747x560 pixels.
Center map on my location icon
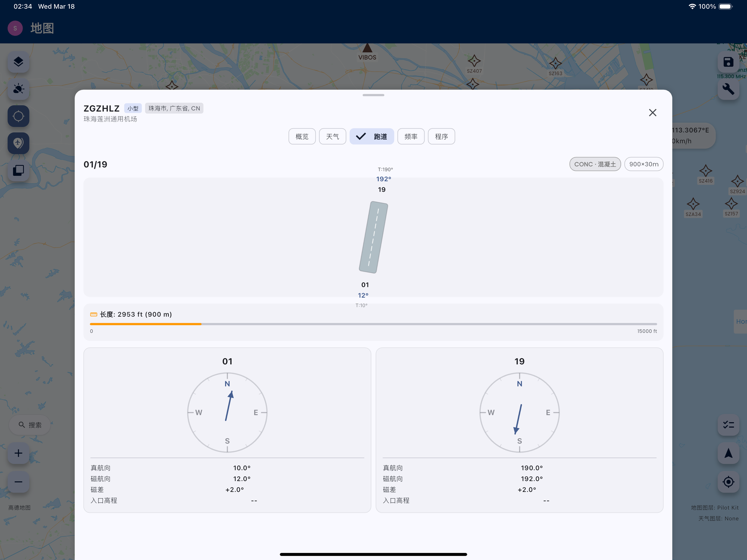728,482
